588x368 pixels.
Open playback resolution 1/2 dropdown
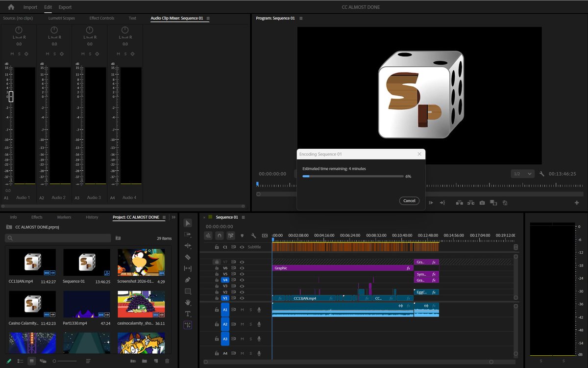522,174
